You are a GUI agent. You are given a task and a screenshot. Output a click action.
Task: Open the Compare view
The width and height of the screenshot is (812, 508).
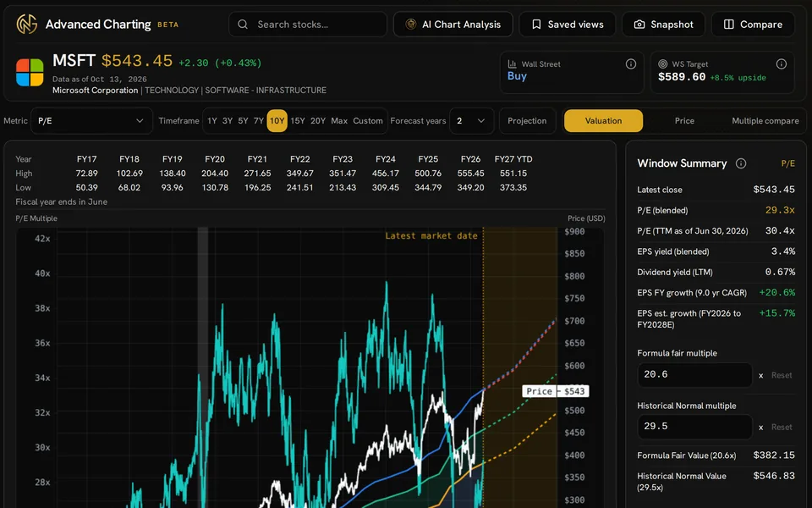(753, 25)
